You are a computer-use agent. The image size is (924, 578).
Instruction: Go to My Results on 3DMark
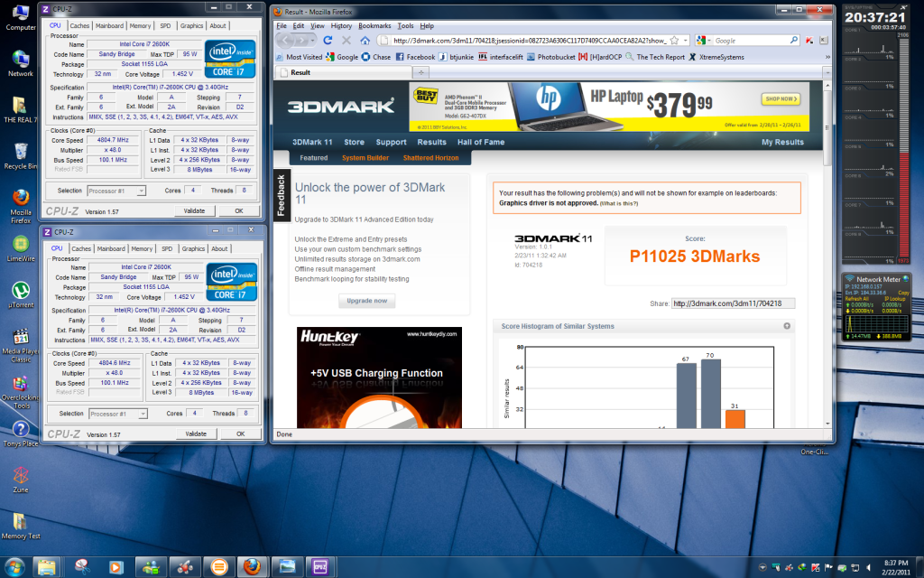click(782, 142)
